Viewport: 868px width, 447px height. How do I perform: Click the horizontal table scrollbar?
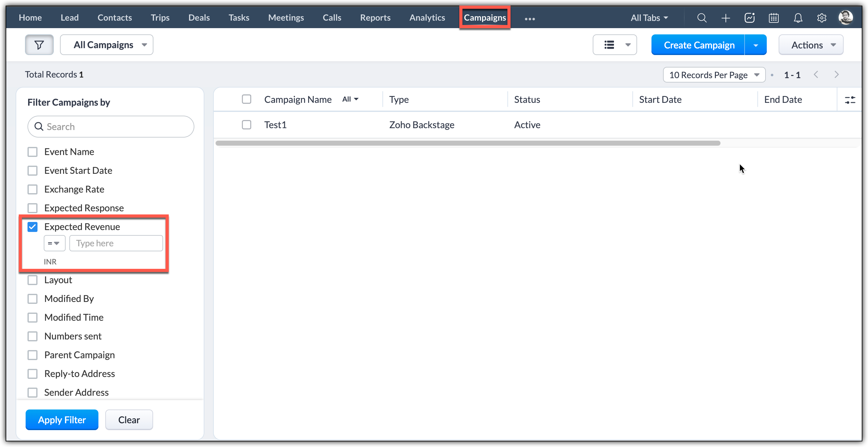pyautogui.click(x=468, y=143)
